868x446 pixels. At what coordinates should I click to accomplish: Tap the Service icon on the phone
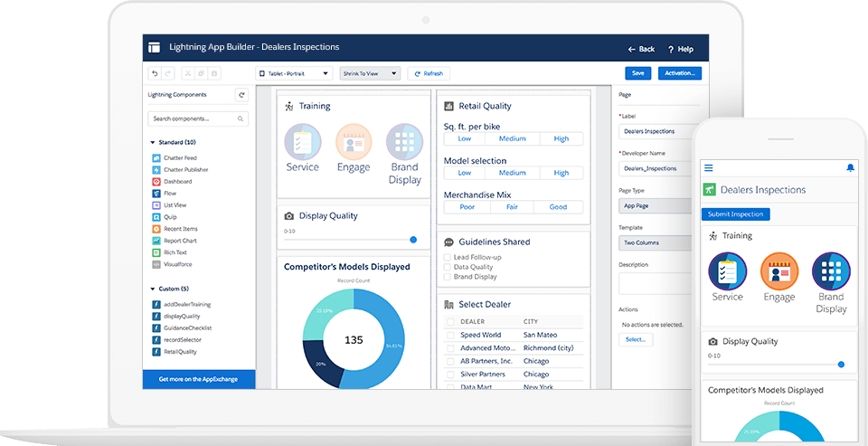(x=727, y=271)
